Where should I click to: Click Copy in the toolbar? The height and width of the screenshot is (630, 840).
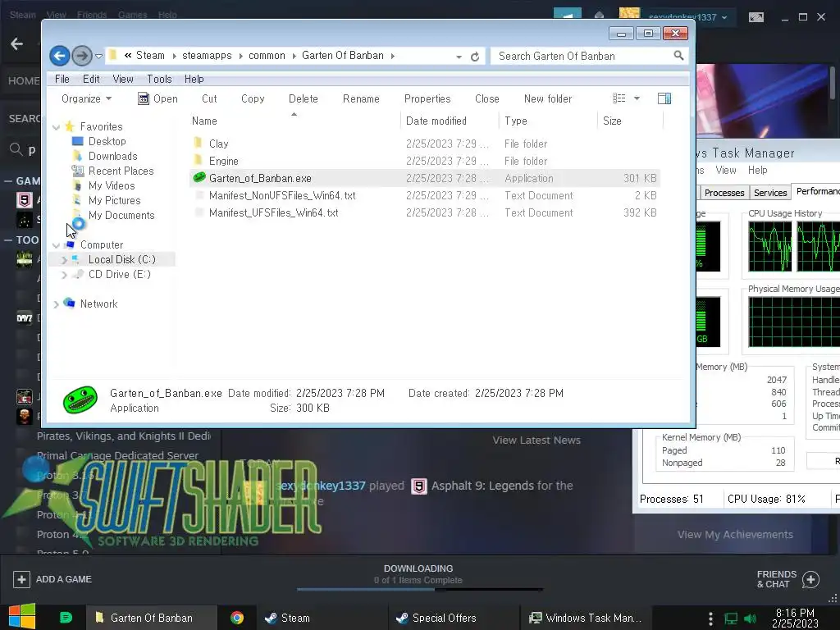pyautogui.click(x=253, y=98)
